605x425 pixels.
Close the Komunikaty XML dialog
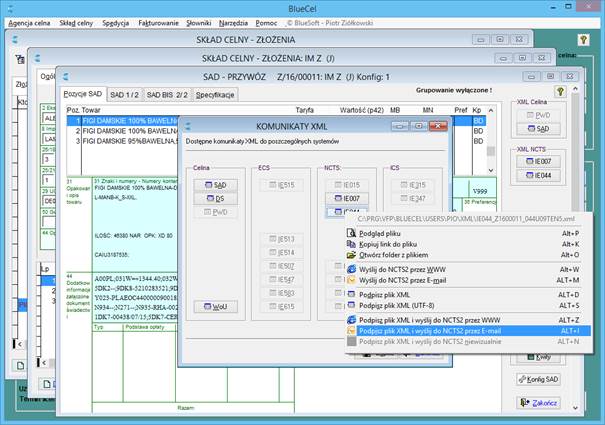pyautogui.click(x=438, y=126)
